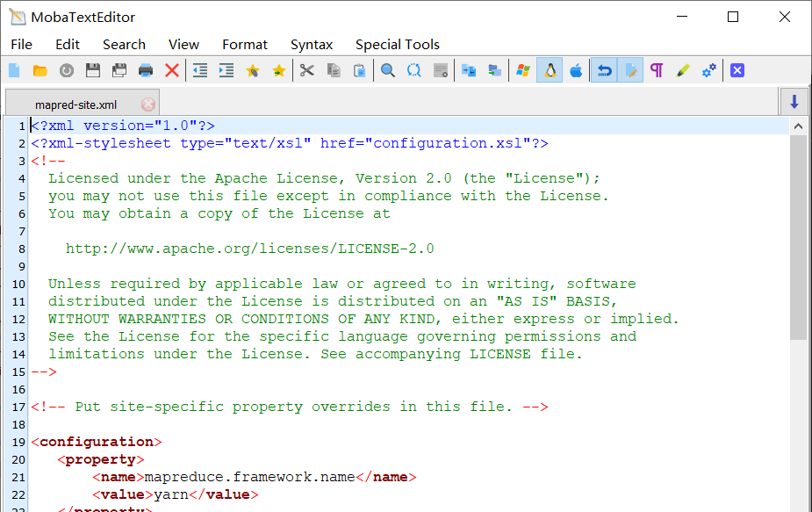The width and height of the screenshot is (812, 512).
Task: Toggle a bookmark with the star-clip icon
Action: click(253, 70)
